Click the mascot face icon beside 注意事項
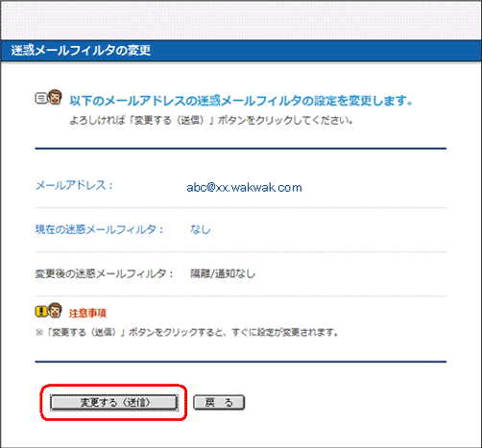 click(x=55, y=310)
